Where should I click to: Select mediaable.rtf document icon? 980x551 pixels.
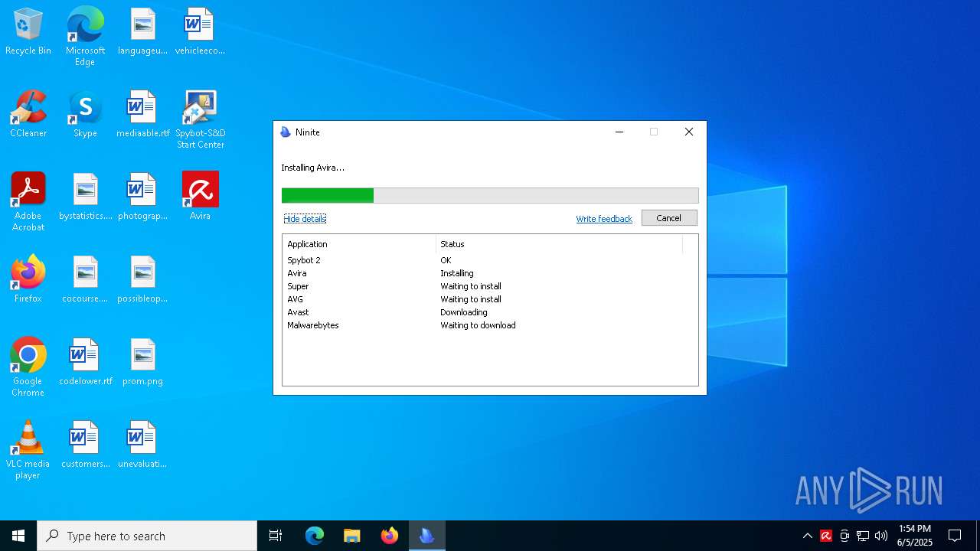pyautogui.click(x=142, y=115)
